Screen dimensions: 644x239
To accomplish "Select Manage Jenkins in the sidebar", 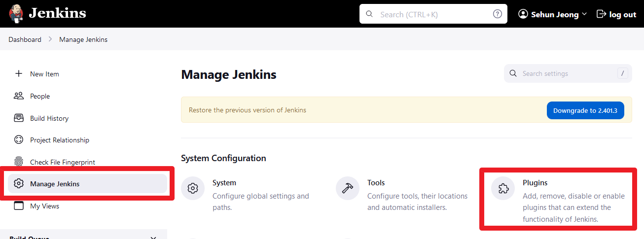I will tap(87, 184).
